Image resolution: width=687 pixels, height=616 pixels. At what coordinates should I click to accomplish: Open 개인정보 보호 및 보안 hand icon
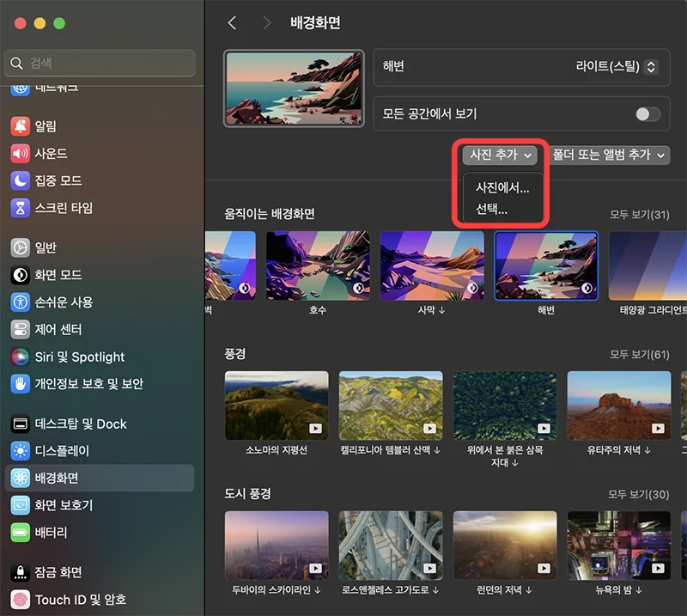click(20, 384)
